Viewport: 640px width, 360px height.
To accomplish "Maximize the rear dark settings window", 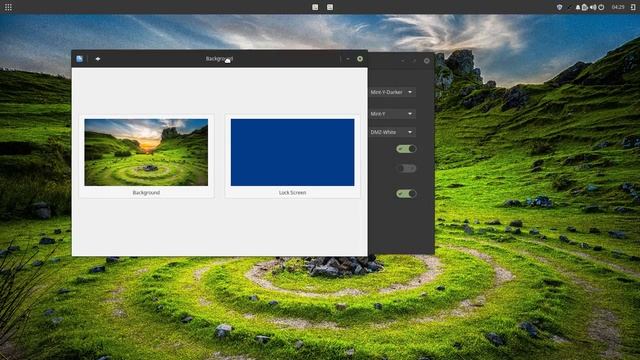I will [414, 60].
